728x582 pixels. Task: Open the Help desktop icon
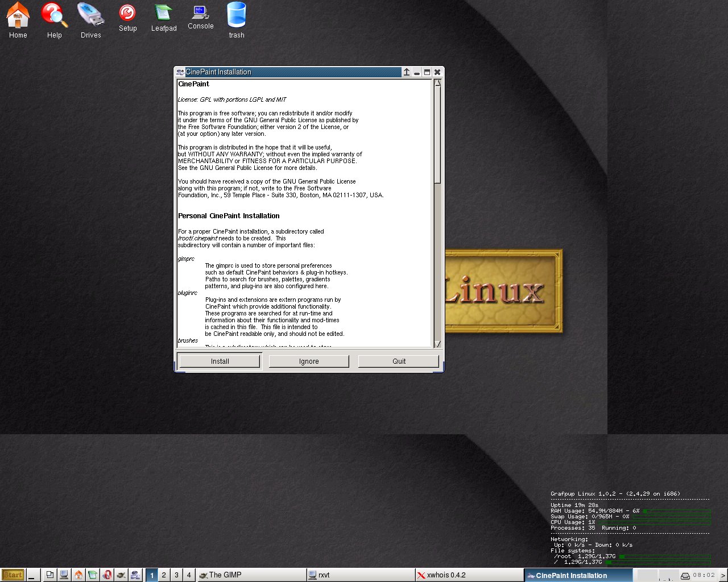click(x=55, y=20)
